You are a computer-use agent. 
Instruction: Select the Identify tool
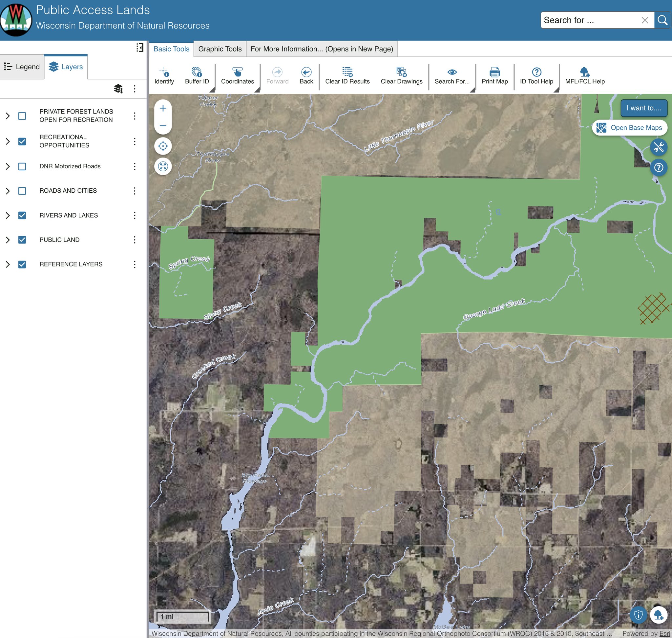[164, 75]
